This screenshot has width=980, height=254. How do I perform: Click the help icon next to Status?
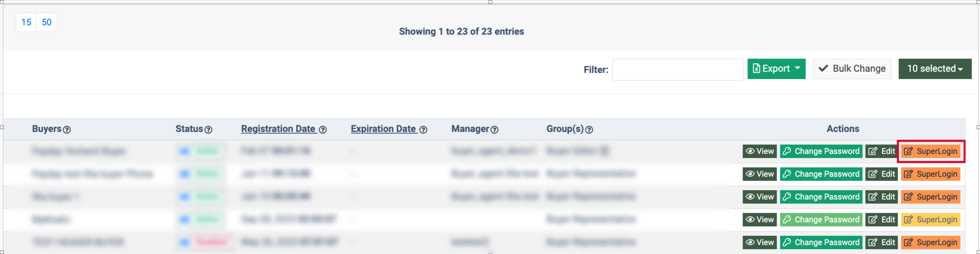pos(208,130)
